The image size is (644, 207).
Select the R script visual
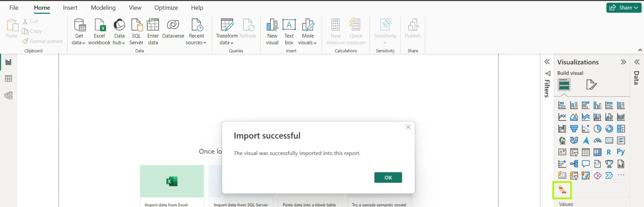(x=609, y=152)
